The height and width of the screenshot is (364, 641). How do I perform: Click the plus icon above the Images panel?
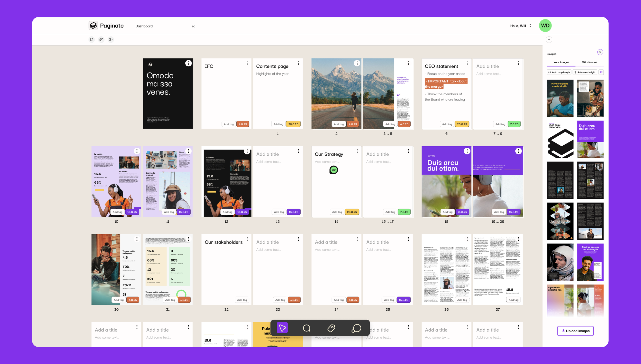[x=549, y=39]
